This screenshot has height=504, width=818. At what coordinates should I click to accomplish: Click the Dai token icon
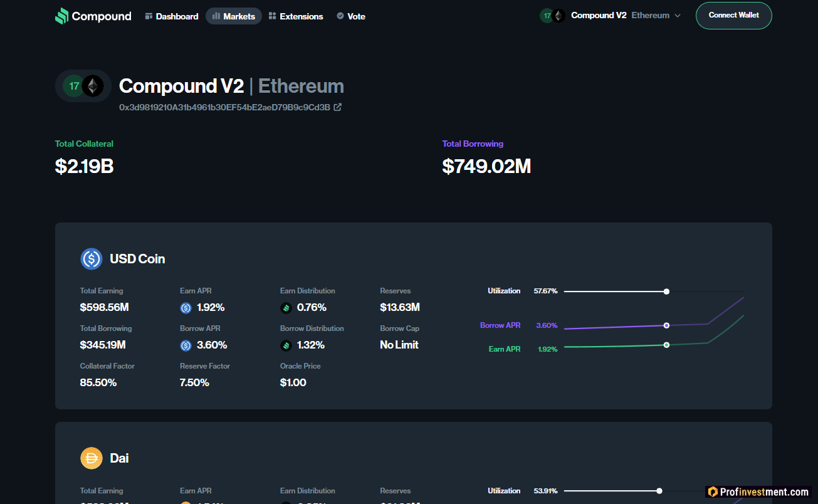point(92,458)
